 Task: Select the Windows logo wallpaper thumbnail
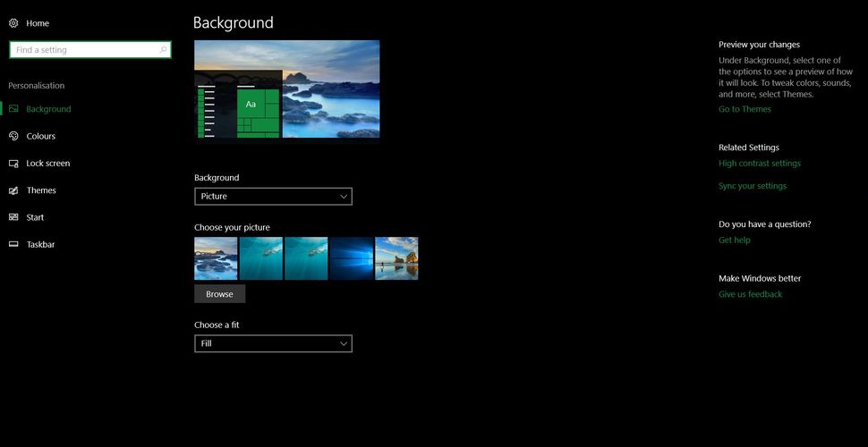pos(352,258)
